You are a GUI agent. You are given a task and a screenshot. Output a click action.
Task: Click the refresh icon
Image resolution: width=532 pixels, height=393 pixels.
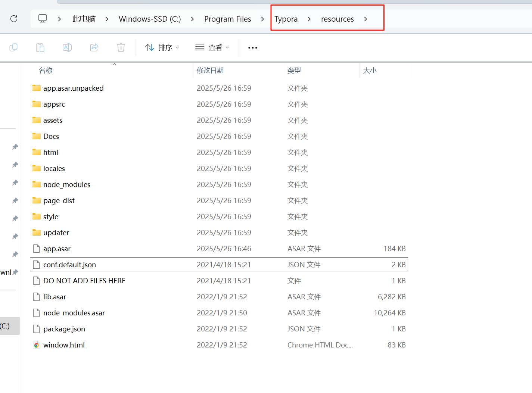[x=14, y=19]
